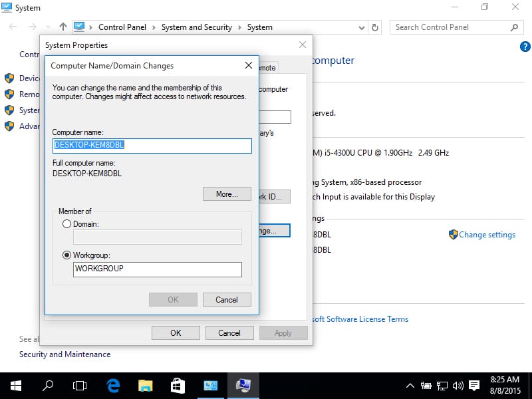Viewport: 532px width, 399px height.
Task: Show hidden system tray icons
Action: [410, 386]
